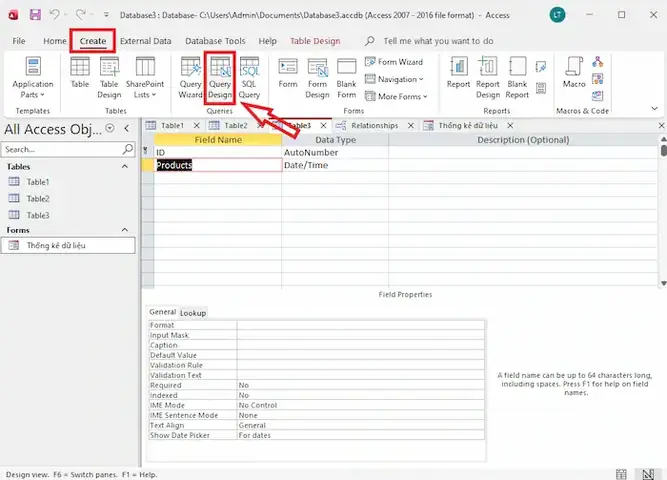Open Form Design

point(317,77)
